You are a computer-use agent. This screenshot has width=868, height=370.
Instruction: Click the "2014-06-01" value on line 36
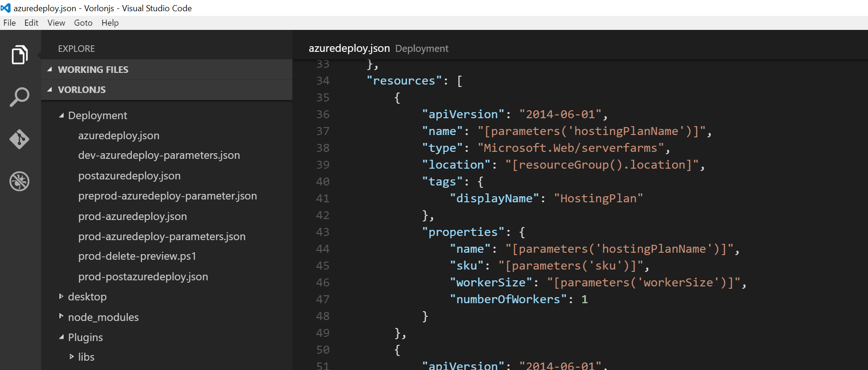pos(560,114)
